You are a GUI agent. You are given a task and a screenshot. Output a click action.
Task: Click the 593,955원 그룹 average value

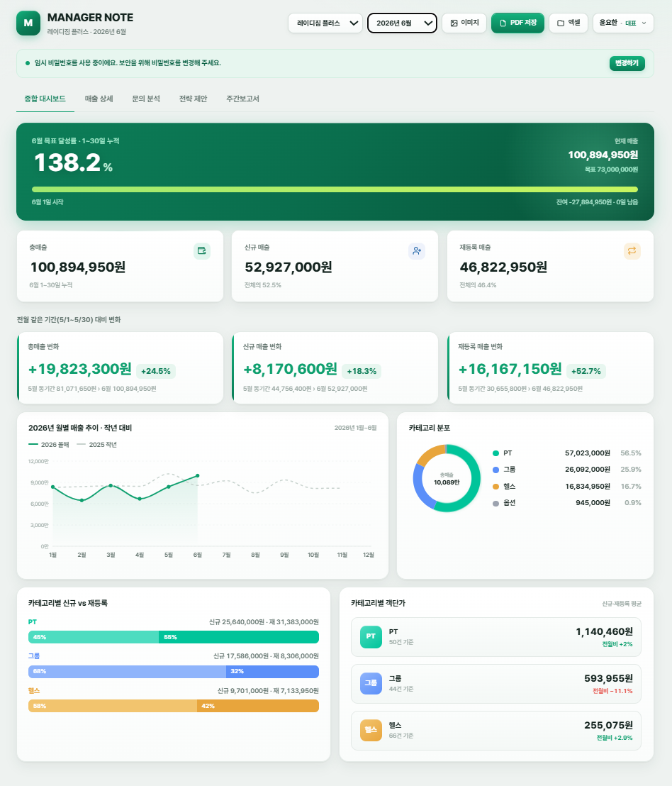608,678
